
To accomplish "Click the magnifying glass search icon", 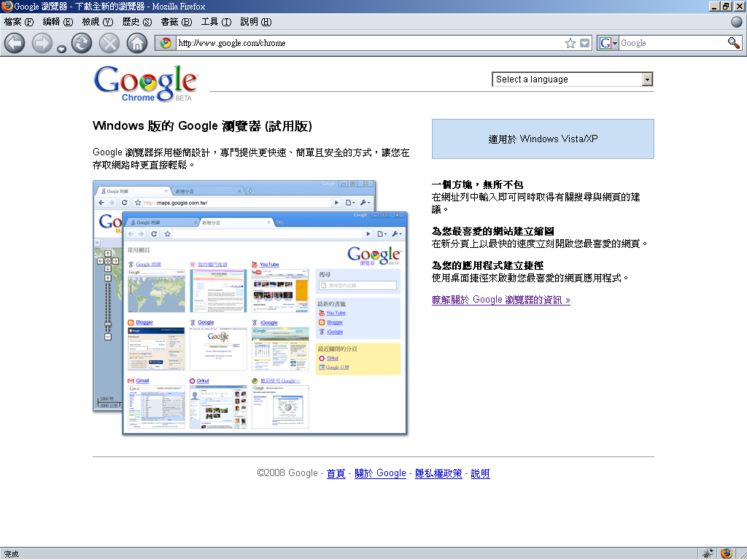I will (734, 43).
